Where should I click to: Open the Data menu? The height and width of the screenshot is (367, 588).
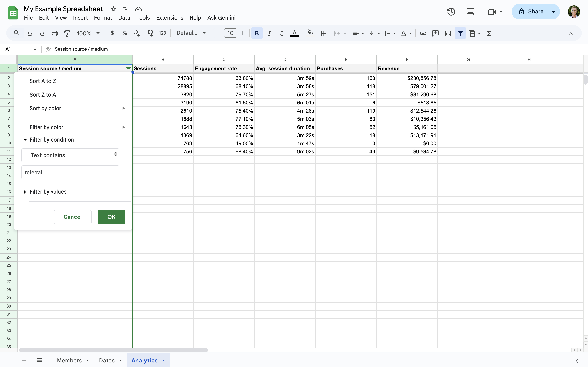click(124, 17)
